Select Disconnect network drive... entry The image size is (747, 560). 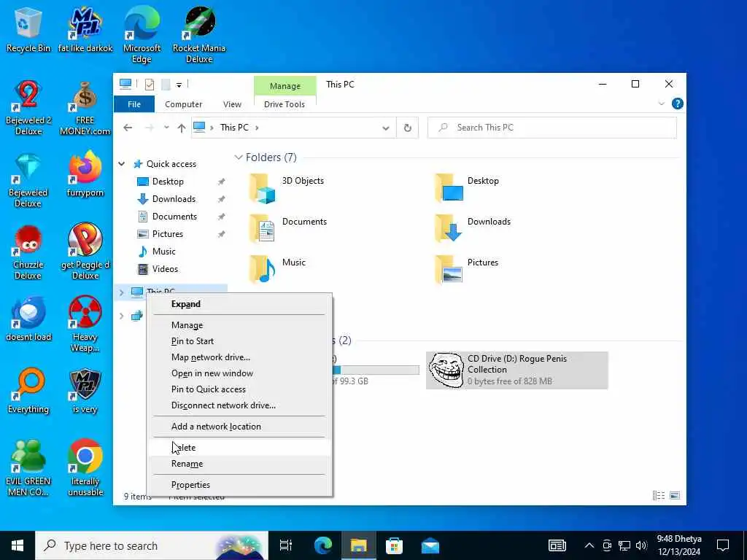(239, 405)
